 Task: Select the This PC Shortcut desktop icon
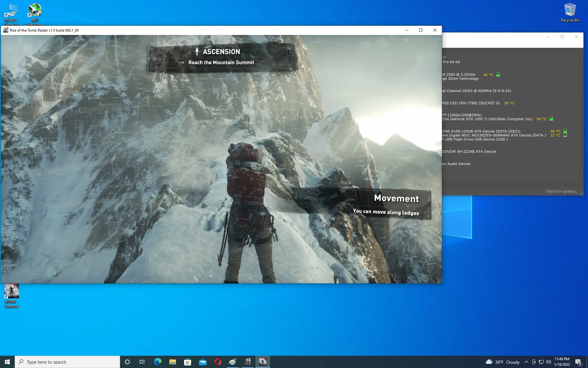coord(11,14)
